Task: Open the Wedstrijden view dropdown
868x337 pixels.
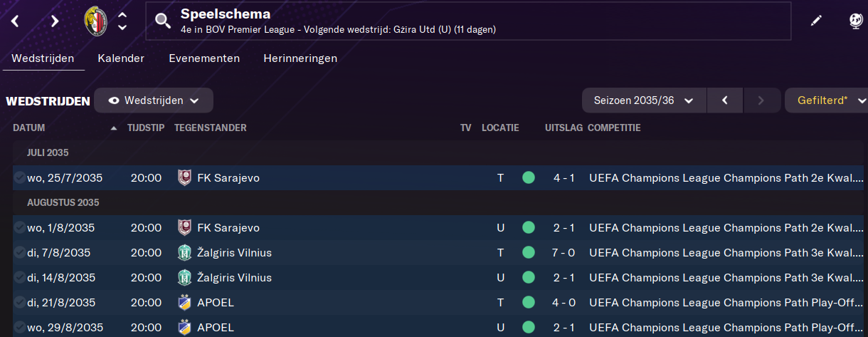Action: click(154, 100)
